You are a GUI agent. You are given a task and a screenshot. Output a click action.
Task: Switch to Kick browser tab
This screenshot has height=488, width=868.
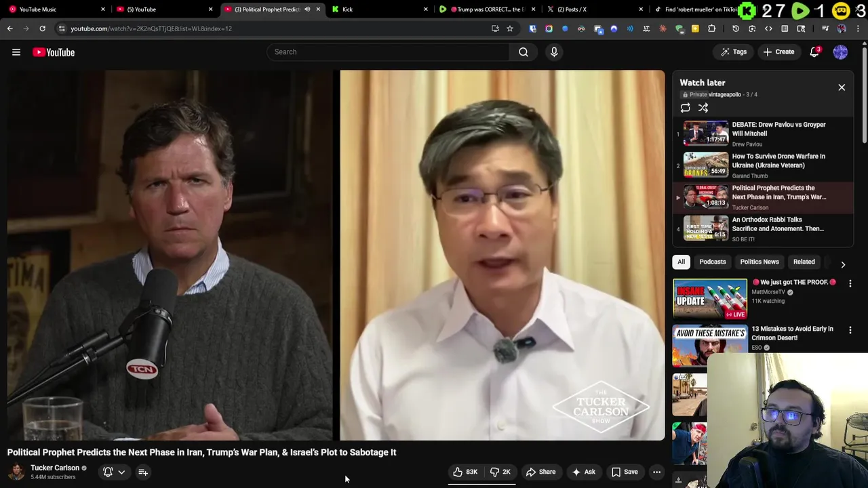click(380, 9)
